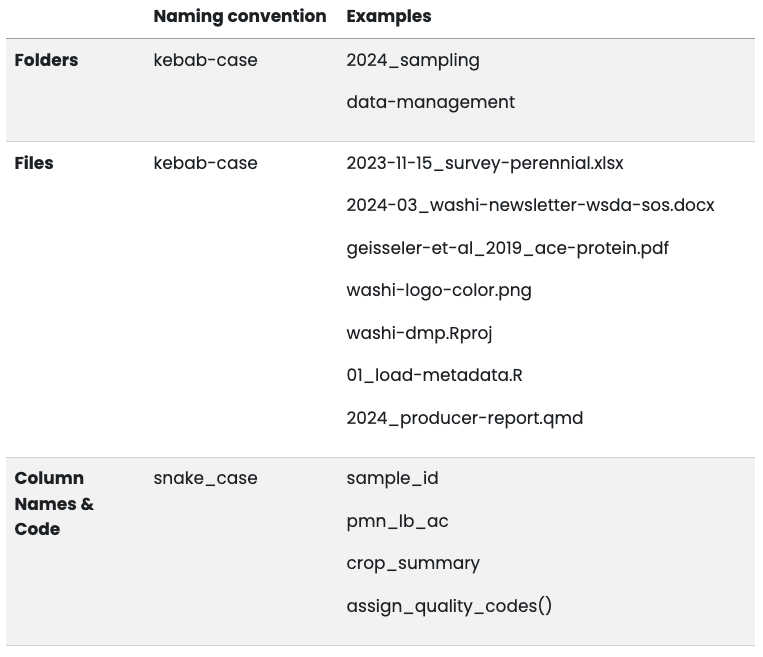Click "kebab-case" in the Folders row
The width and height of the screenshot is (763, 657).
pyautogui.click(x=205, y=60)
